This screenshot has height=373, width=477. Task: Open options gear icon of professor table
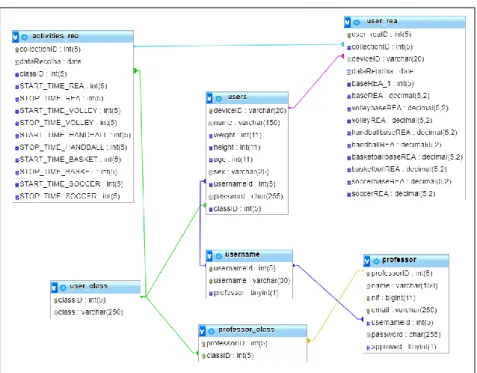pyautogui.click(x=376, y=261)
